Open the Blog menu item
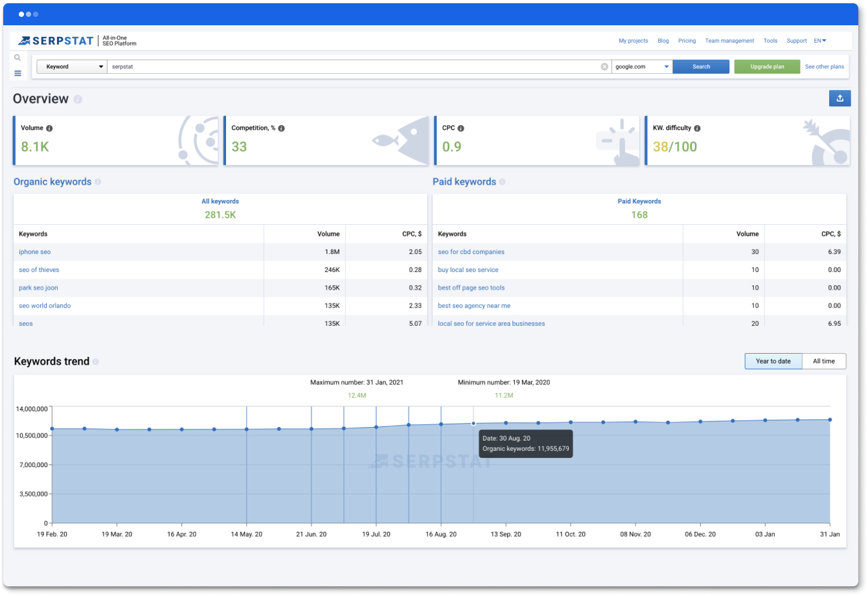Image resolution: width=868 pixels, height=596 pixels. tap(663, 41)
